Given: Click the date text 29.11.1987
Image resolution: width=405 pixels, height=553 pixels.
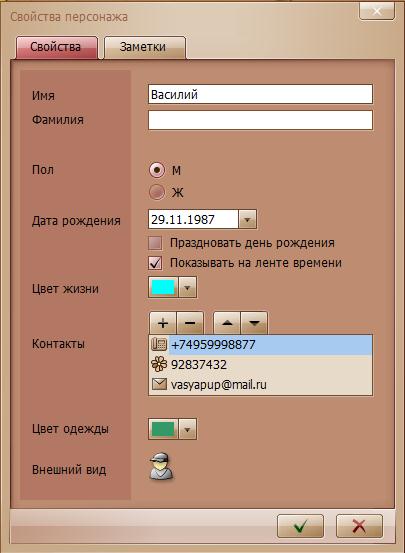Looking at the screenshot, I should coord(183,220).
